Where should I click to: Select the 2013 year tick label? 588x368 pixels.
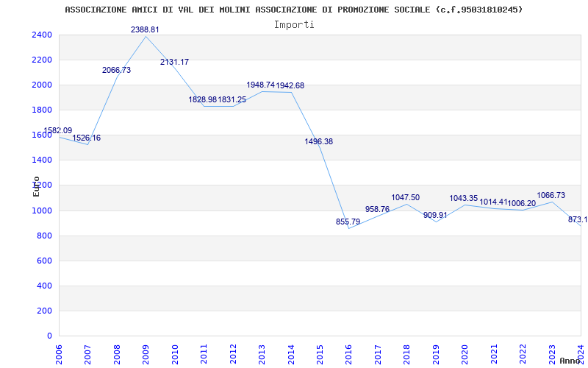pyautogui.click(x=262, y=354)
